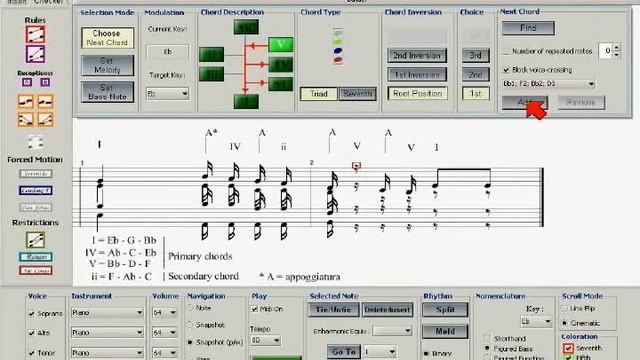Select the blue-bordered Forced Motion item

(x=36, y=191)
